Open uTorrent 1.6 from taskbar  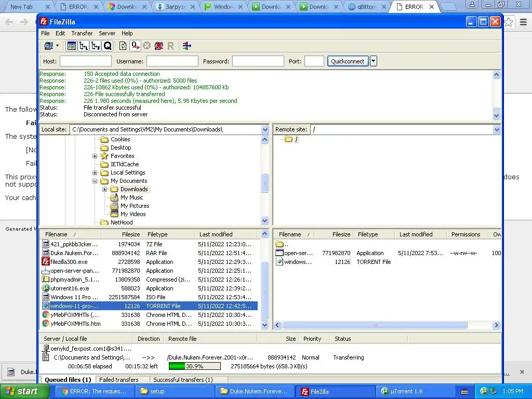pyautogui.click(x=416, y=392)
